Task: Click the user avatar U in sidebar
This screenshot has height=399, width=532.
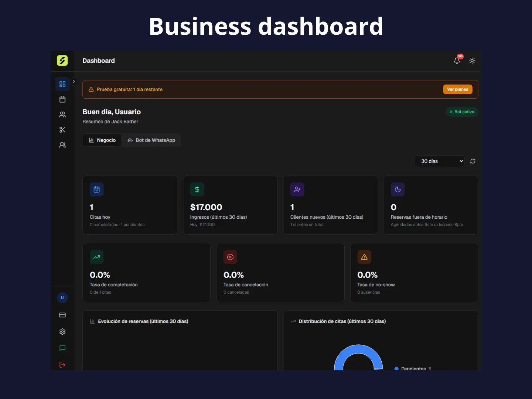Action: 62,298
